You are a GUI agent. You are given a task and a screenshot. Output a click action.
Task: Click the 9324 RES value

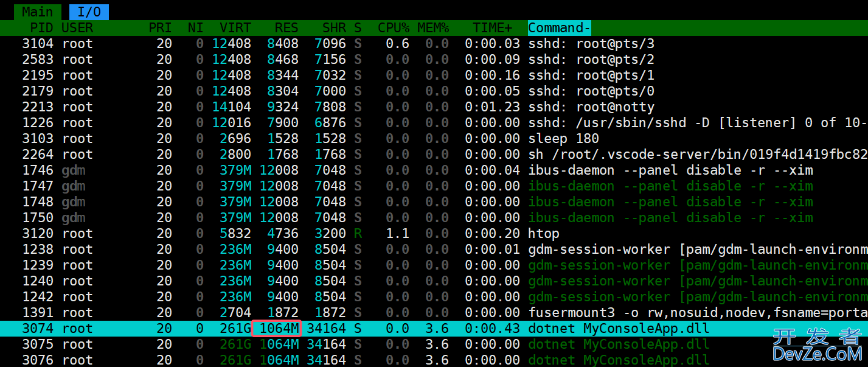coord(282,107)
